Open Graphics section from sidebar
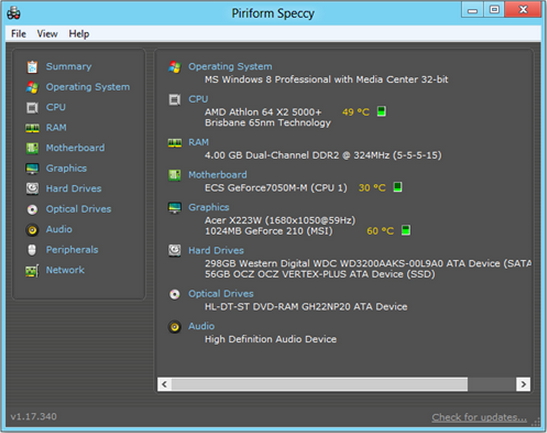This screenshot has width=547, height=433. coord(66,169)
